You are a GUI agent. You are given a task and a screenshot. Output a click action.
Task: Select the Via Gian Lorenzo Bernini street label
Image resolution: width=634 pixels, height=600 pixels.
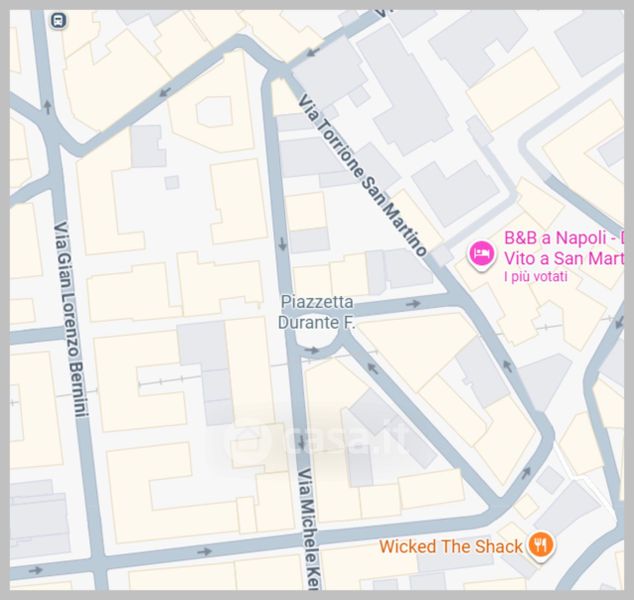(70, 319)
